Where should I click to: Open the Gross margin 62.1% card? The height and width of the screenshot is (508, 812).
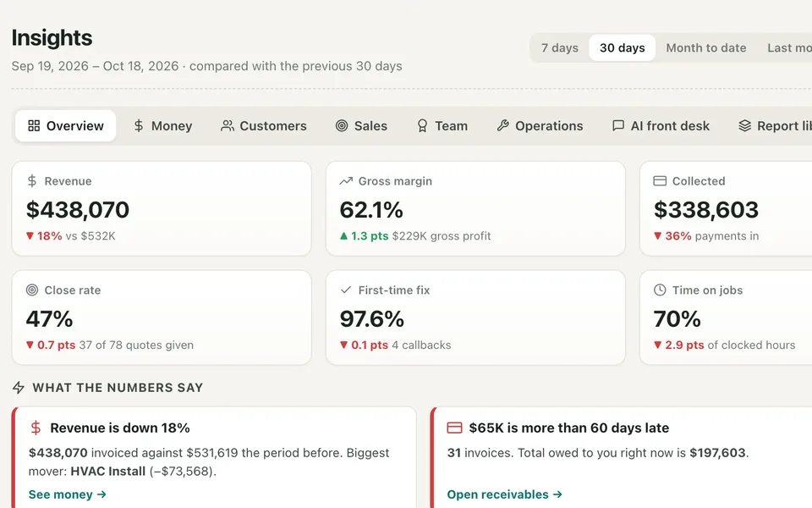[x=475, y=208]
